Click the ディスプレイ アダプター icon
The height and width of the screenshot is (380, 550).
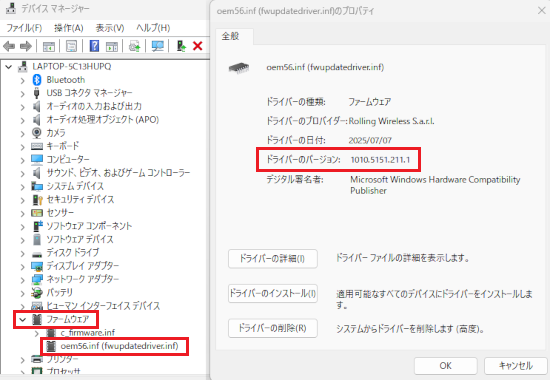pyautogui.click(x=37, y=266)
